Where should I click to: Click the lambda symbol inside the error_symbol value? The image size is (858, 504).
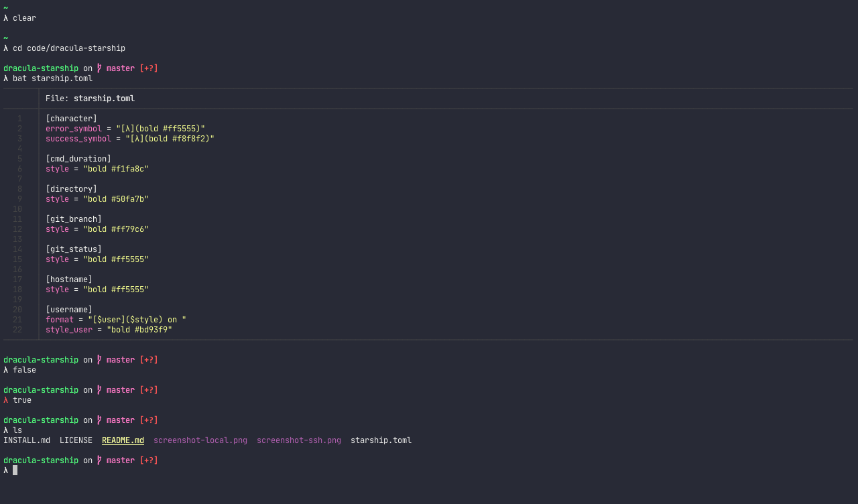tap(127, 129)
